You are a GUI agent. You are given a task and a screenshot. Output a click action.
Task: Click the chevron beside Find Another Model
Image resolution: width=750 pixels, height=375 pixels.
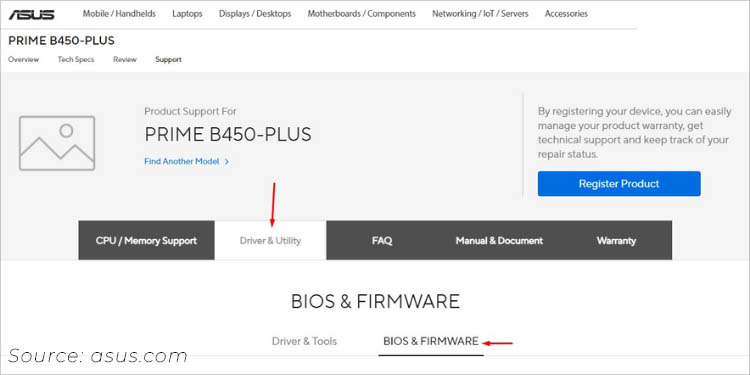click(x=227, y=162)
